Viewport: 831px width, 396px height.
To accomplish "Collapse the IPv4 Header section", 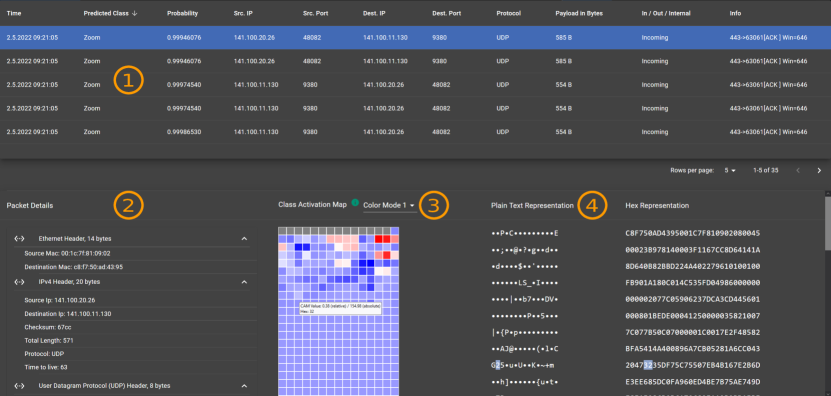I will [244, 282].
